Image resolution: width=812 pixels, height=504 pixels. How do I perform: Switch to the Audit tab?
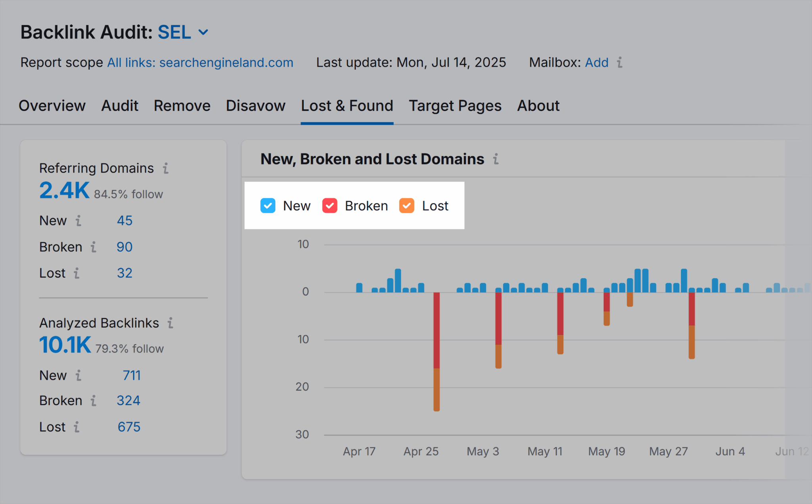tap(120, 106)
